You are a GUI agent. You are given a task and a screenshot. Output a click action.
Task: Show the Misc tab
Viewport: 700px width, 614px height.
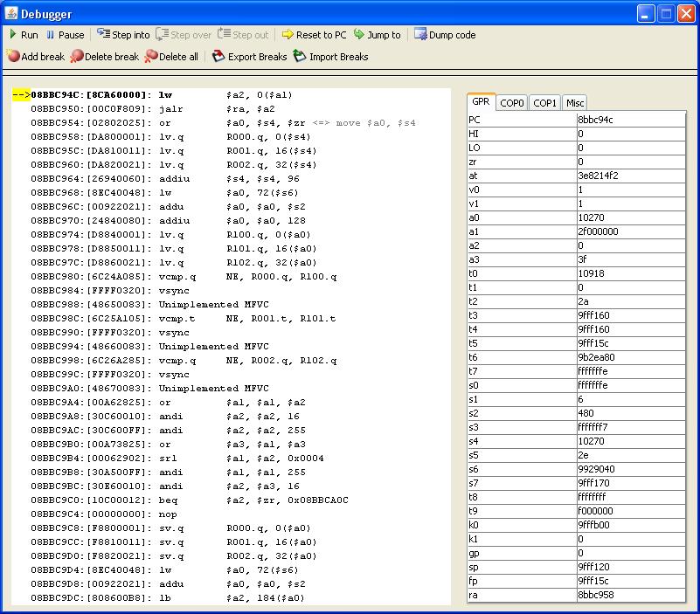coord(574,103)
